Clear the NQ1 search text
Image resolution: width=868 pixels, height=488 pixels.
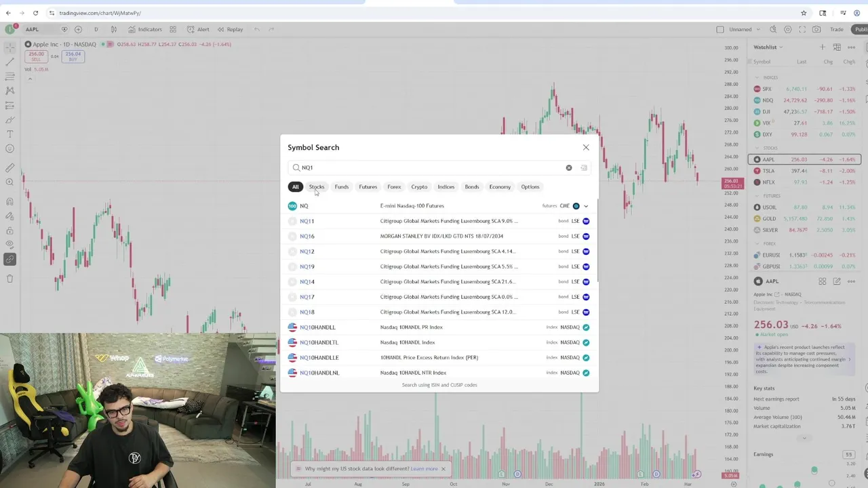click(x=569, y=167)
